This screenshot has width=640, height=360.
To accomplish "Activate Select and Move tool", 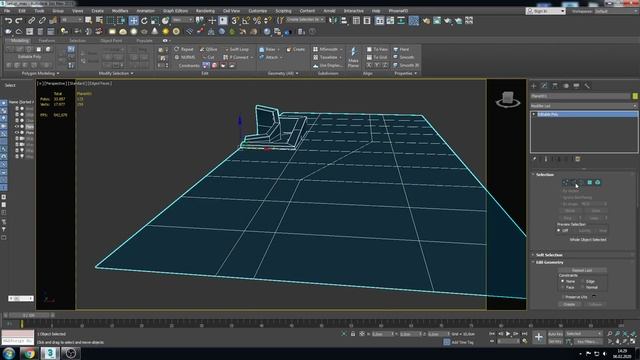I will click(133, 20).
